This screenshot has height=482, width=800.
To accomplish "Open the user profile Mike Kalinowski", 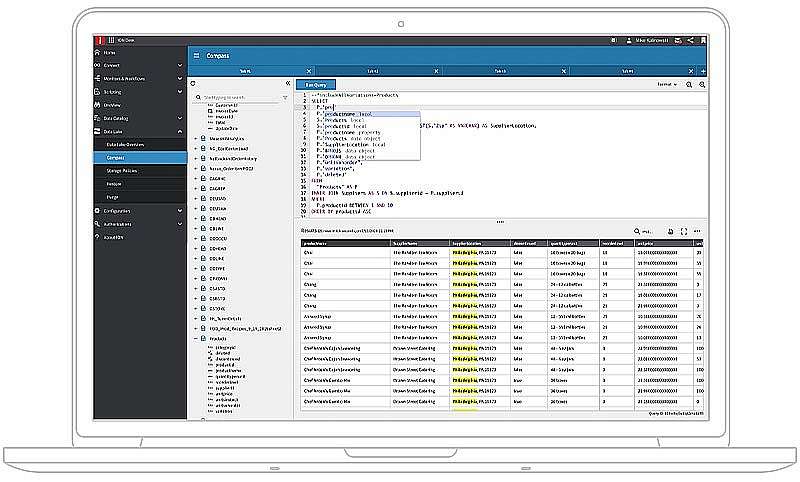I will [x=647, y=40].
